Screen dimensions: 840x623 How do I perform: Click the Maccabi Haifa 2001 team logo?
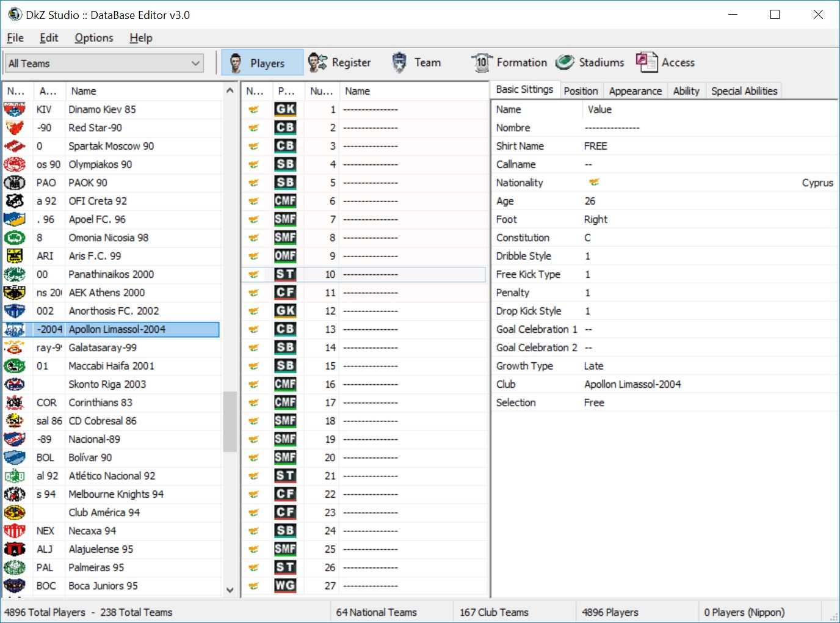tap(15, 366)
